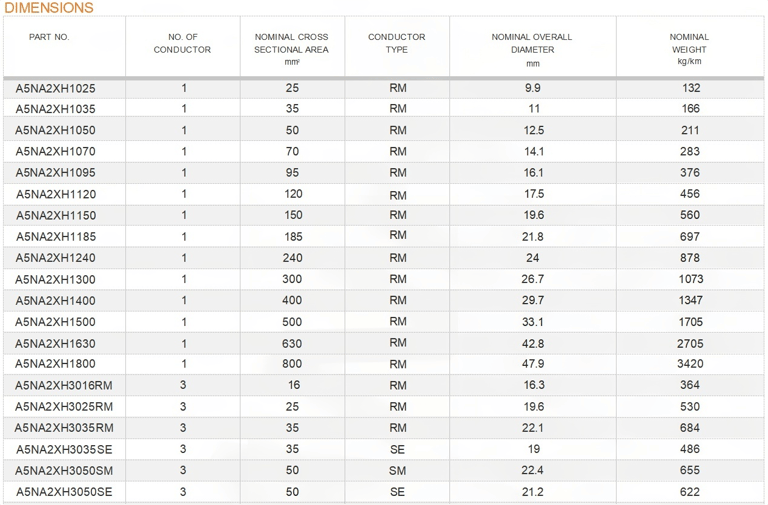Click the DIMENSIONS section title
Viewport: 768px width, 505px height.
coord(48,8)
